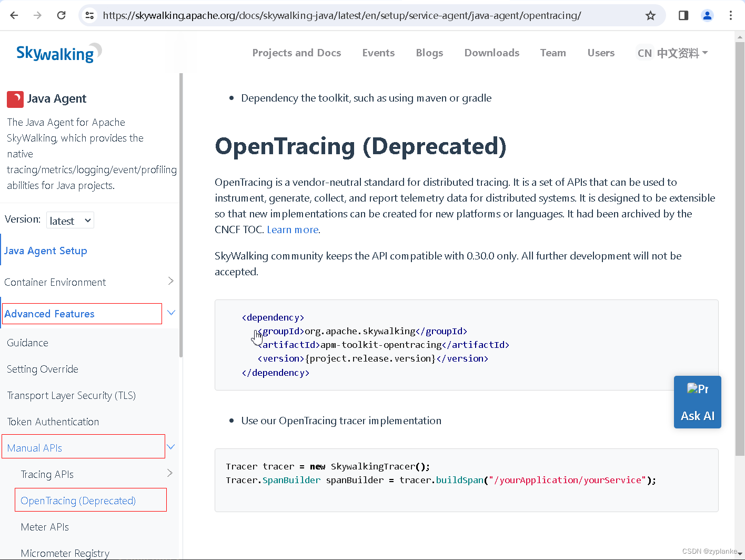Reload the current page
The height and width of the screenshot is (560, 745).
(61, 15)
